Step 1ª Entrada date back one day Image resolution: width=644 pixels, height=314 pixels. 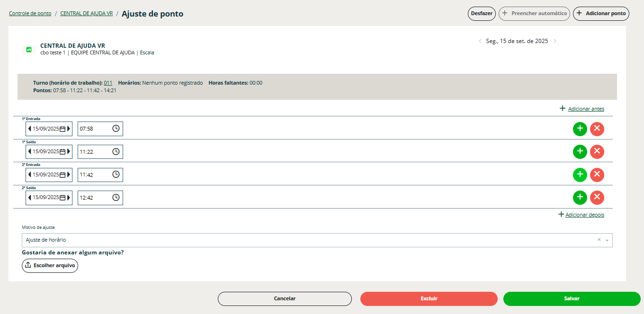click(29, 129)
